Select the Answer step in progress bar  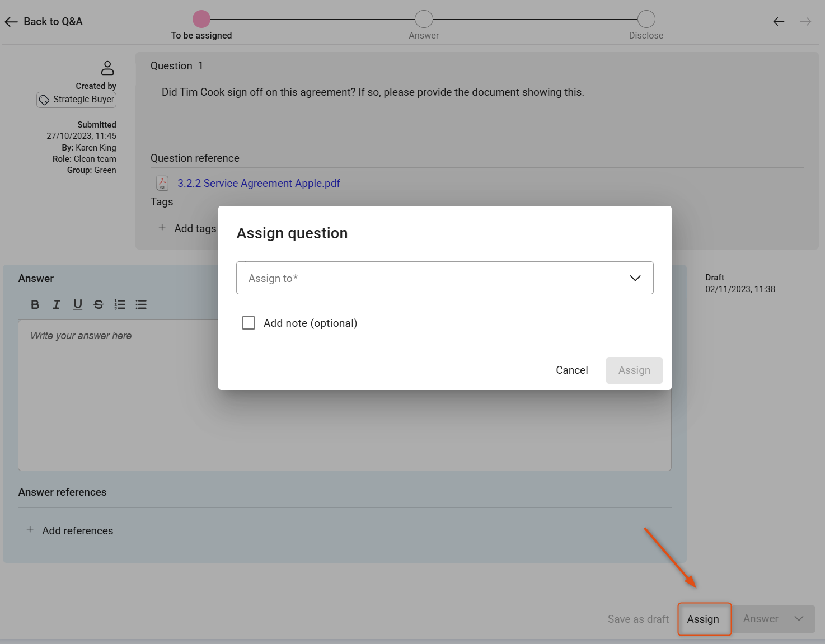pos(424,19)
